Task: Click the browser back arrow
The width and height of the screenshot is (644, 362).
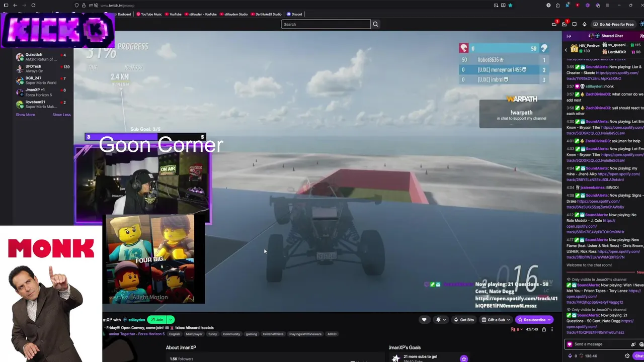Action: 15,5
